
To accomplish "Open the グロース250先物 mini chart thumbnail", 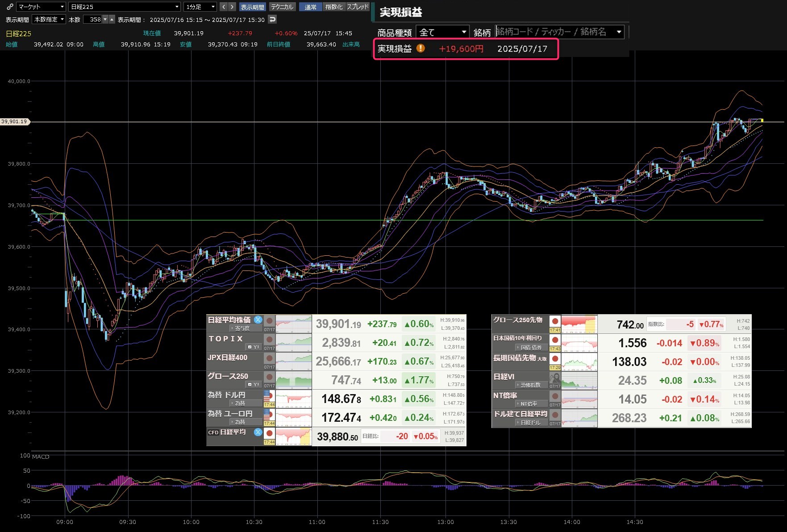I will (579, 324).
